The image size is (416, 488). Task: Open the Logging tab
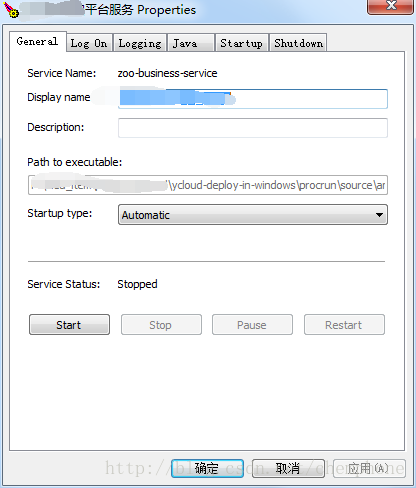tap(140, 43)
